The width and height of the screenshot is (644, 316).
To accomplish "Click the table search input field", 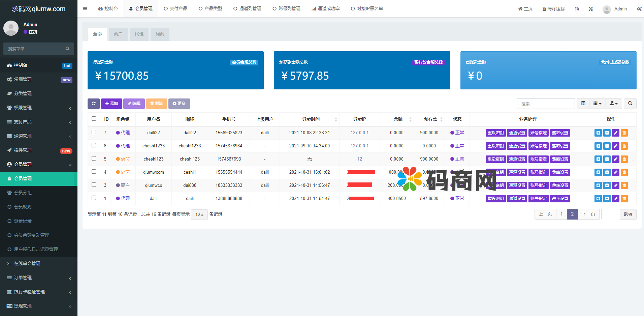I will click(546, 104).
